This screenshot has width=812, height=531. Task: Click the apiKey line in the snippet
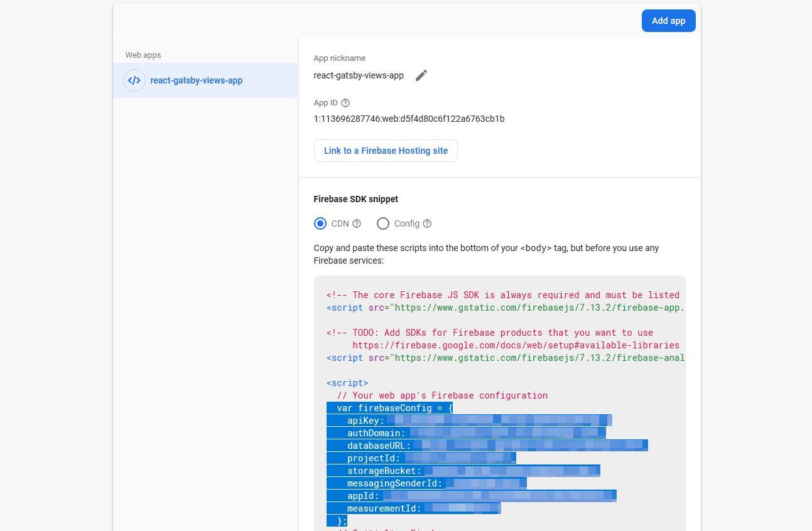click(365, 421)
